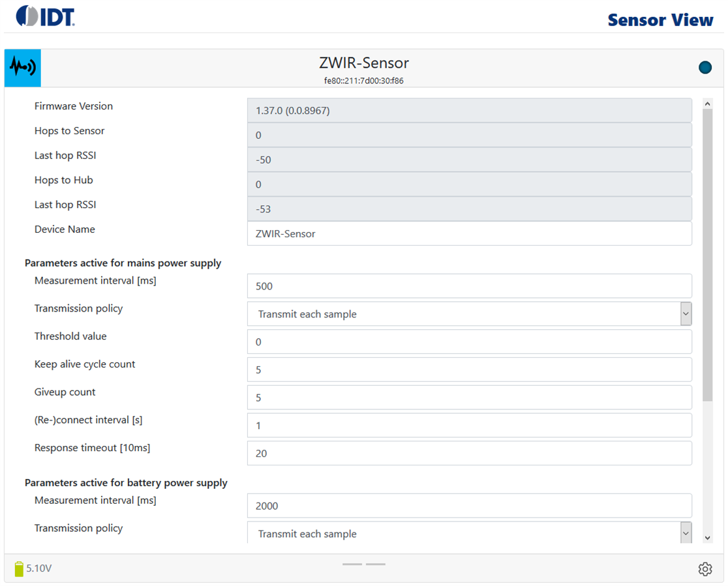Screen dimensions: 728x586
Task: Focus the Giveup count field
Action: [469, 398]
